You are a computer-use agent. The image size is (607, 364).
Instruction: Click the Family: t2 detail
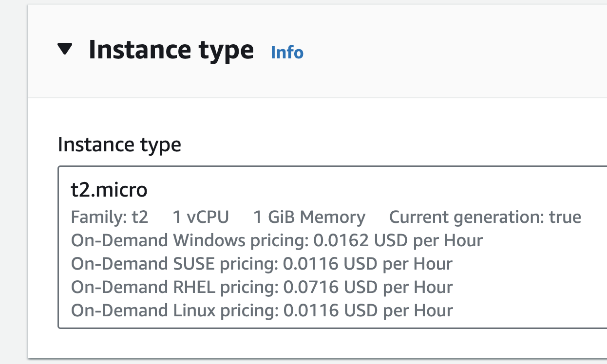[x=110, y=217]
